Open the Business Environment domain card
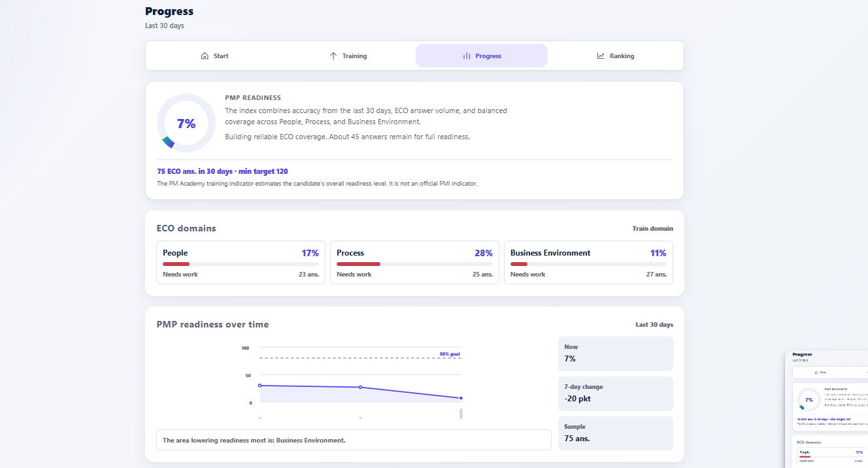Screen dimensions: 868x468 coord(588,263)
